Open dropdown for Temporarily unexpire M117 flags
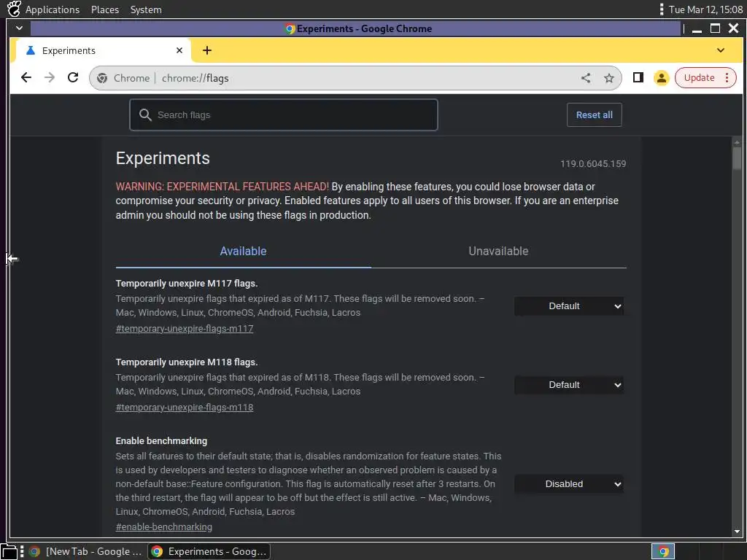This screenshot has height=560, width=747. (569, 306)
